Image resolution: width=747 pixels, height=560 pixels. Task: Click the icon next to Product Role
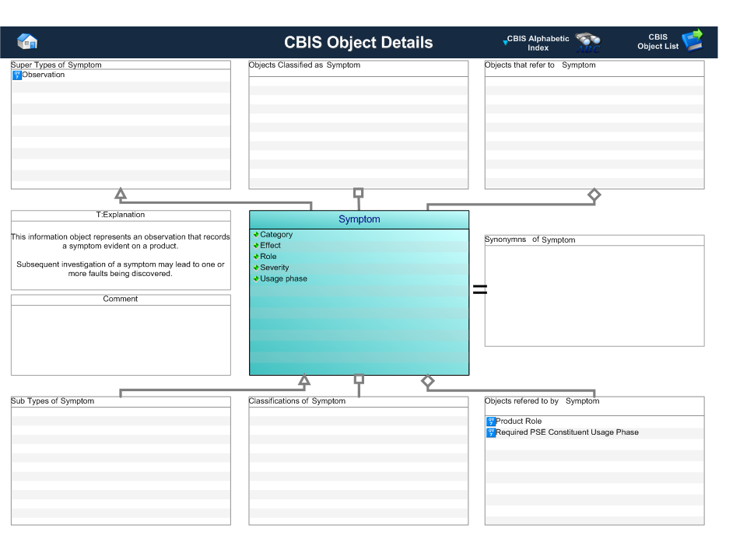click(x=491, y=422)
